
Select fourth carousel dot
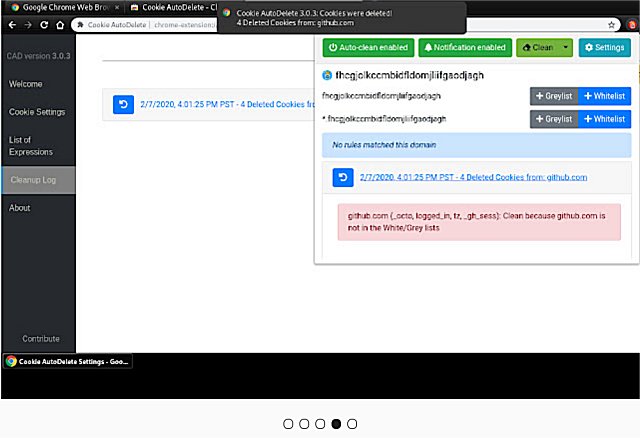(x=336, y=424)
